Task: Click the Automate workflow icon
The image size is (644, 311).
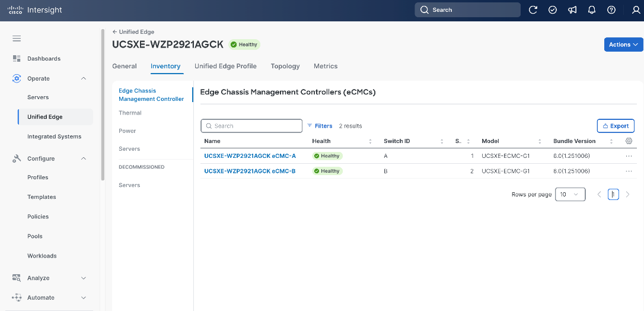Action: [17, 297]
